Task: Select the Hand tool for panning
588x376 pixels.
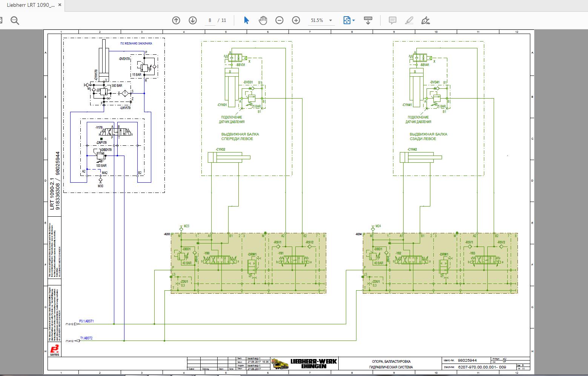Action: pos(263,20)
